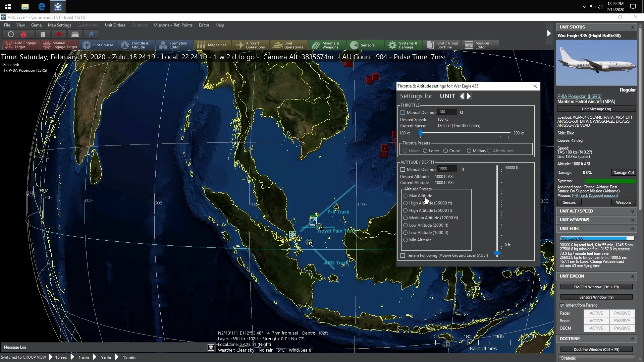The image size is (644, 362).
Task: Open Aircraft Operations
Action: click(251, 45)
